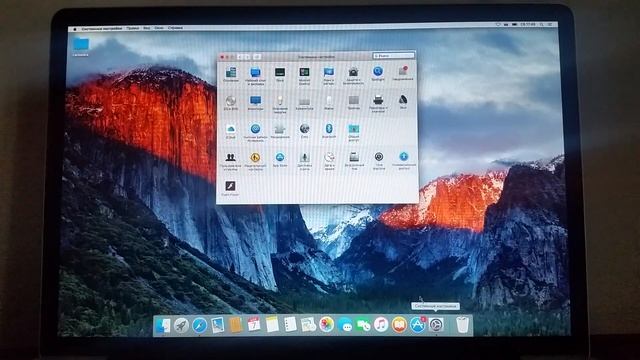Screen dimensions: 640x360
Task: Open Messages from the Dock
Action: tap(345, 325)
